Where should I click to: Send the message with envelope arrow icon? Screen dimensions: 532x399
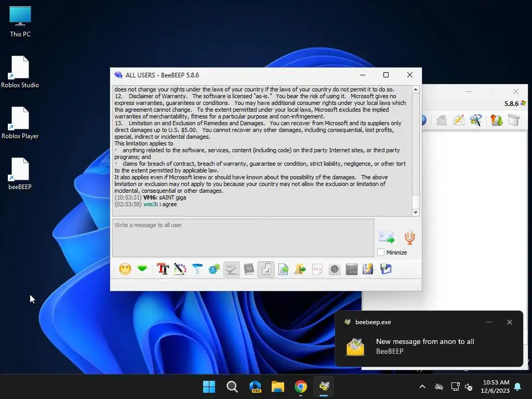click(x=387, y=237)
